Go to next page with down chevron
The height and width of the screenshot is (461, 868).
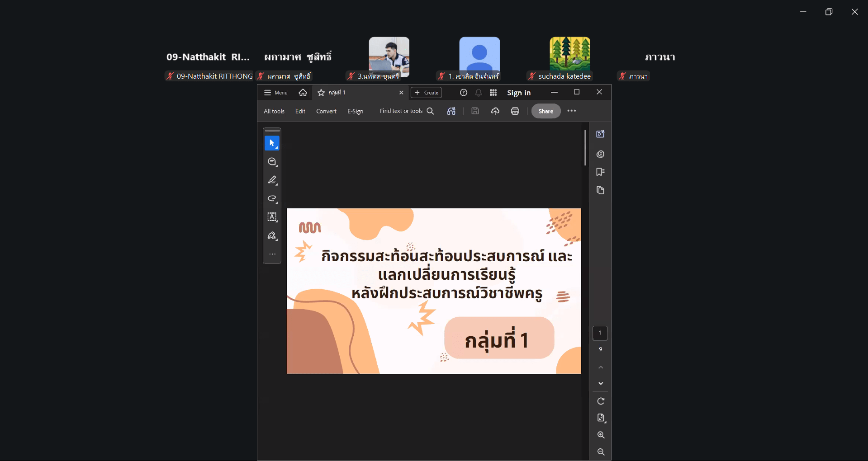point(601,383)
